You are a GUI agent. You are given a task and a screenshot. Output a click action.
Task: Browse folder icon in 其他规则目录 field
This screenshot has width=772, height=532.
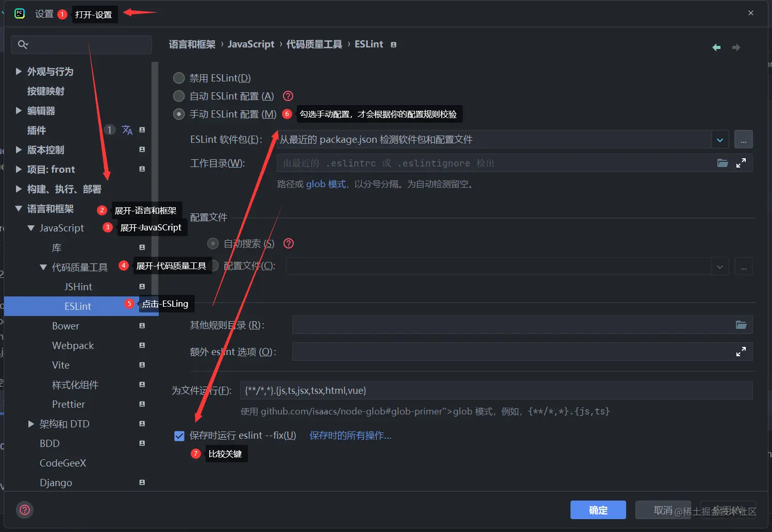click(741, 325)
